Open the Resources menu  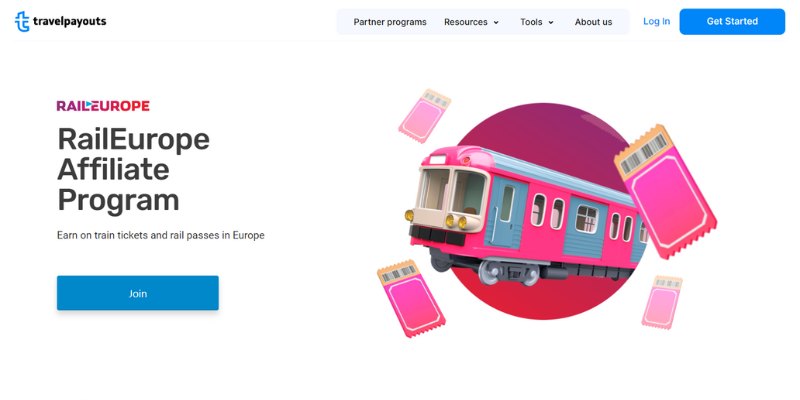click(471, 22)
